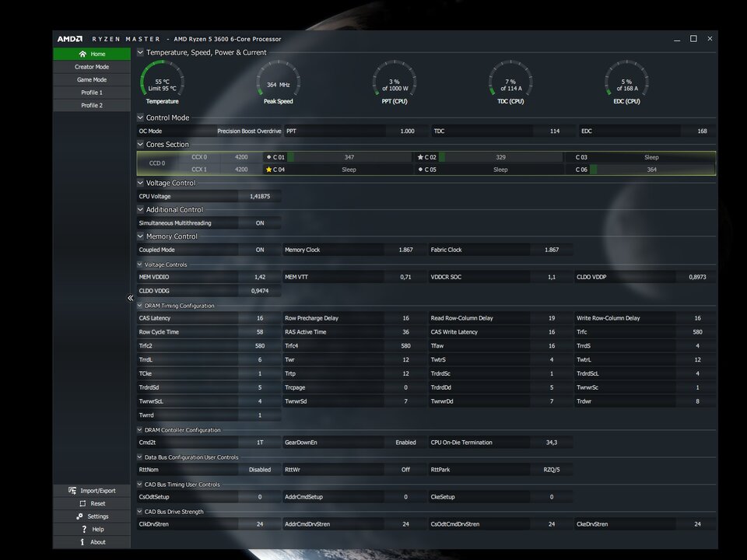Viewport: 747px width, 560px height.
Task: Click OC Mode Precision Boost Overdrive value
Action: (x=249, y=131)
